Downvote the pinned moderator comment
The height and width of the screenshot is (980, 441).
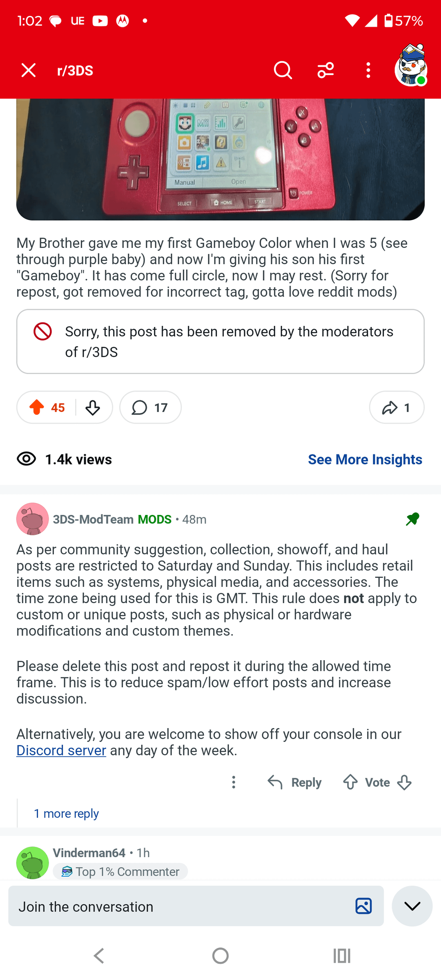(404, 782)
